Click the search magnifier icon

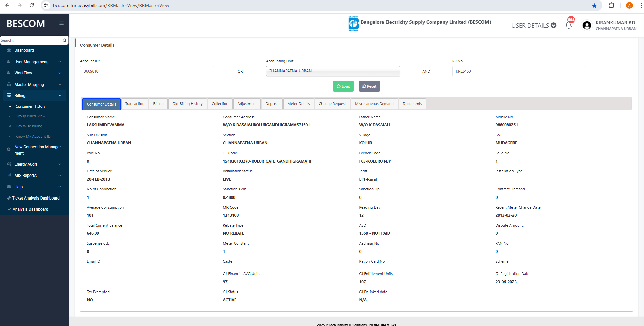(64, 40)
